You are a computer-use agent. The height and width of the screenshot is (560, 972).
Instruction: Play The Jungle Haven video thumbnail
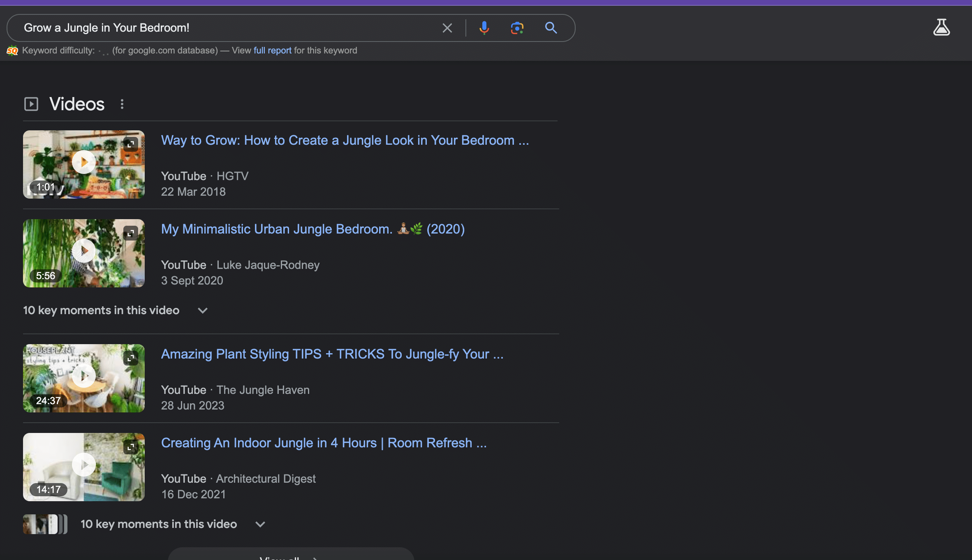pyautogui.click(x=84, y=378)
